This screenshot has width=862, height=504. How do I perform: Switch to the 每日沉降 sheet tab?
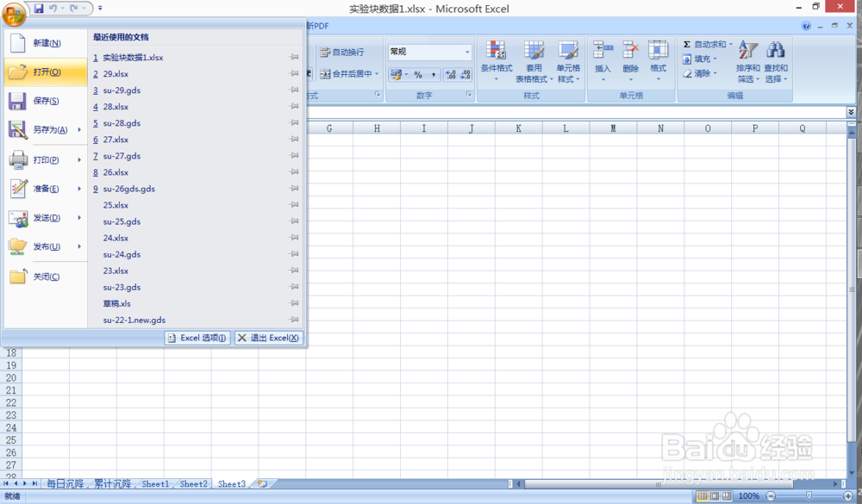click(x=65, y=484)
